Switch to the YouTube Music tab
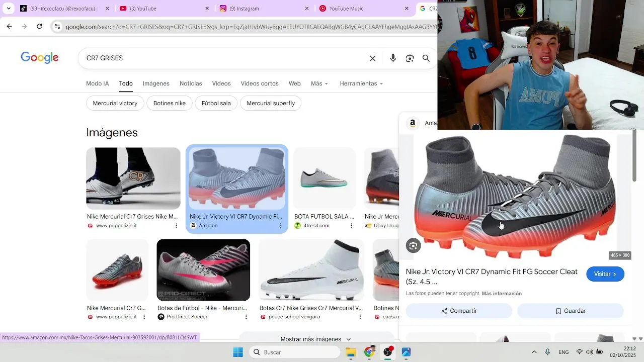The image size is (644, 362). pyautogui.click(x=363, y=9)
